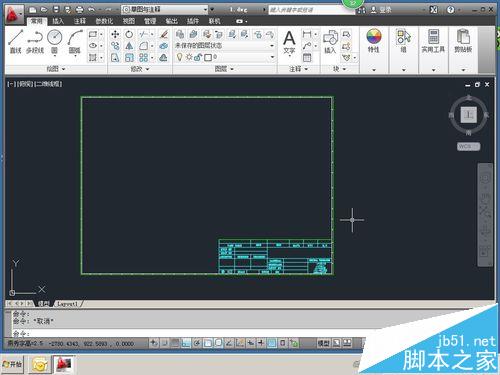Switch to the 管理 ribbon tab
The width and height of the screenshot is (500, 375).
tap(150, 21)
